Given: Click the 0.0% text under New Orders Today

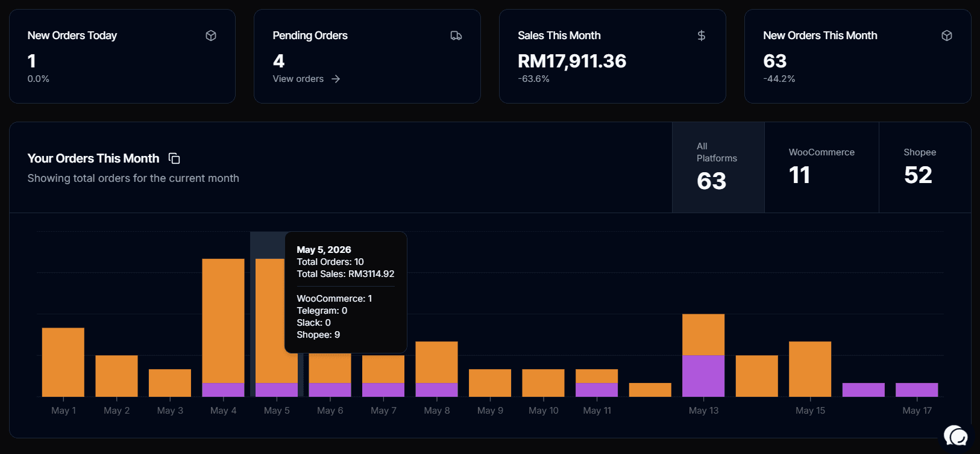Looking at the screenshot, I should click(x=39, y=79).
